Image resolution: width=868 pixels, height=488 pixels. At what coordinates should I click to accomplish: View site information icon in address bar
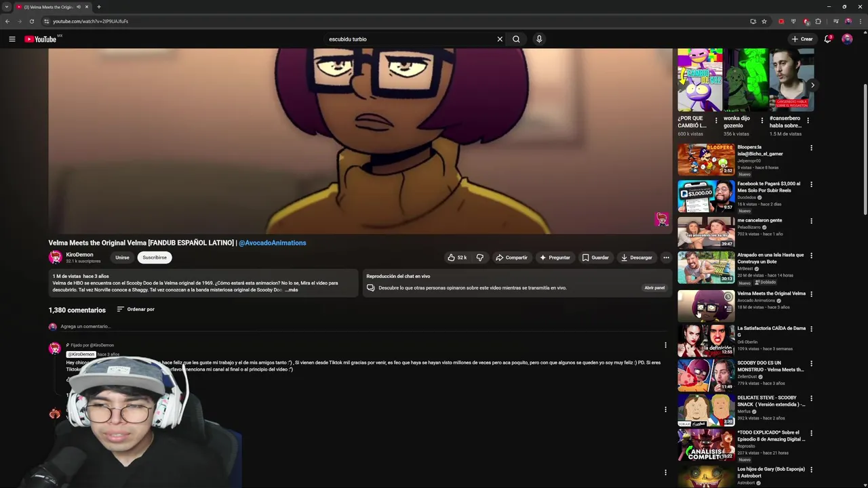tap(46, 21)
